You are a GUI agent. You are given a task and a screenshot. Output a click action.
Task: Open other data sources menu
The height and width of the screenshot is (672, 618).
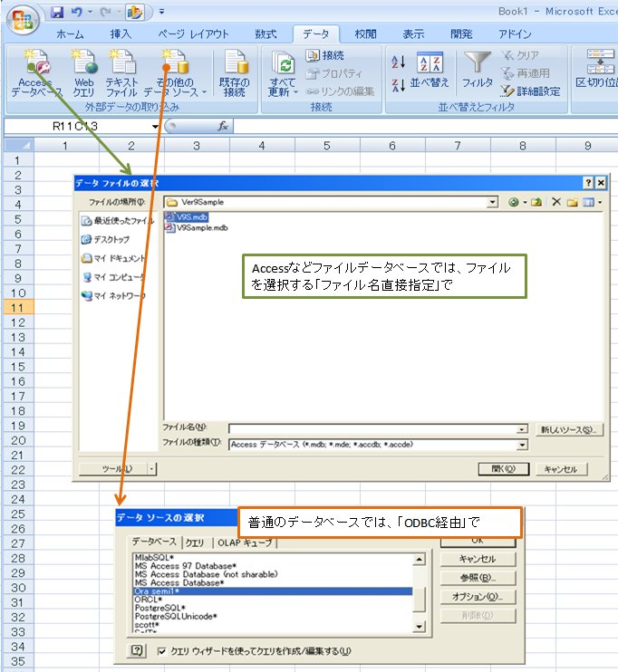click(175, 73)
